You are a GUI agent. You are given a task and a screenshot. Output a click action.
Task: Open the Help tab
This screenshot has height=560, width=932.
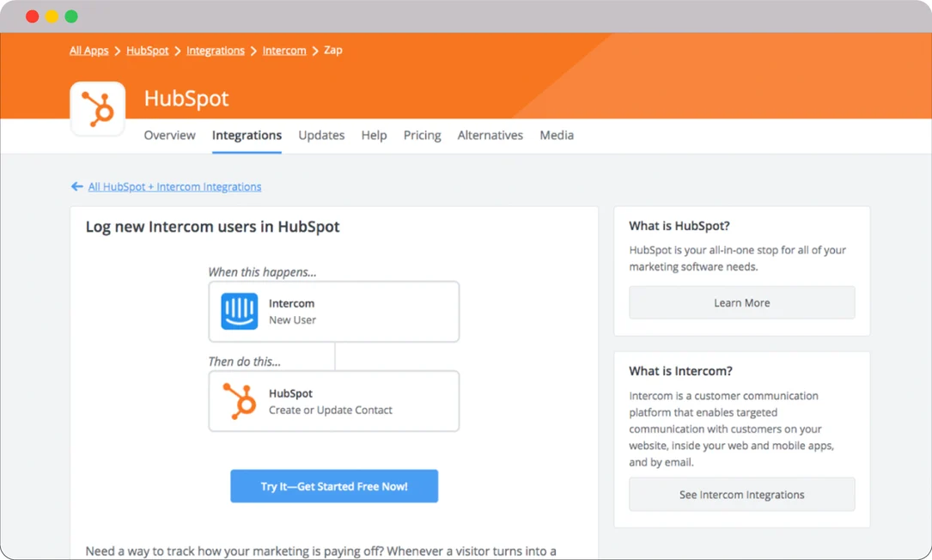374,136
